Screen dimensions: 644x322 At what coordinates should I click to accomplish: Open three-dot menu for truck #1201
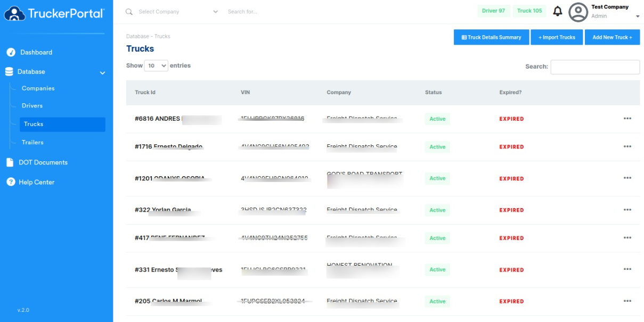tap(627, 178)
